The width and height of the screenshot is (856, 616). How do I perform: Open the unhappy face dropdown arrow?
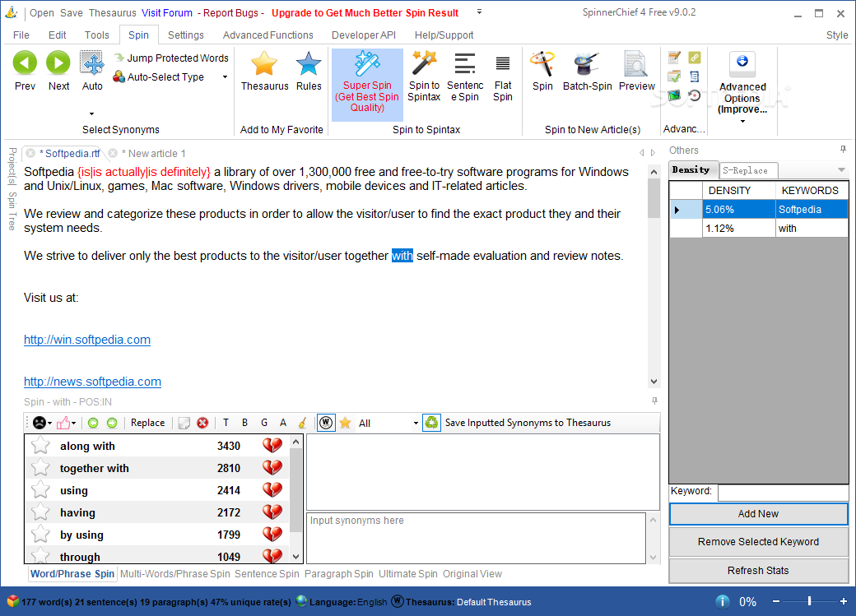[x=49, y=424]
